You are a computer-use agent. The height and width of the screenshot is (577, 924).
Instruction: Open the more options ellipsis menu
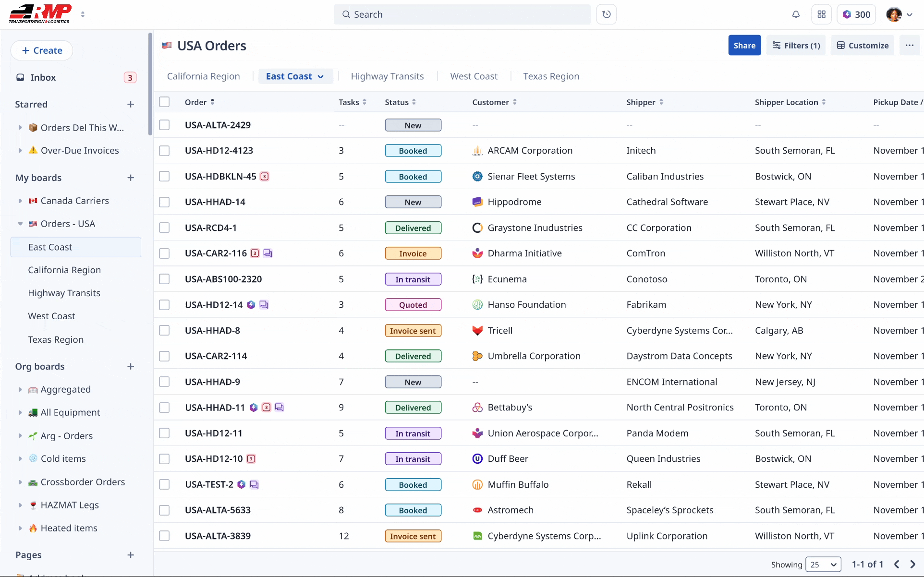click(x=910, y=45)
